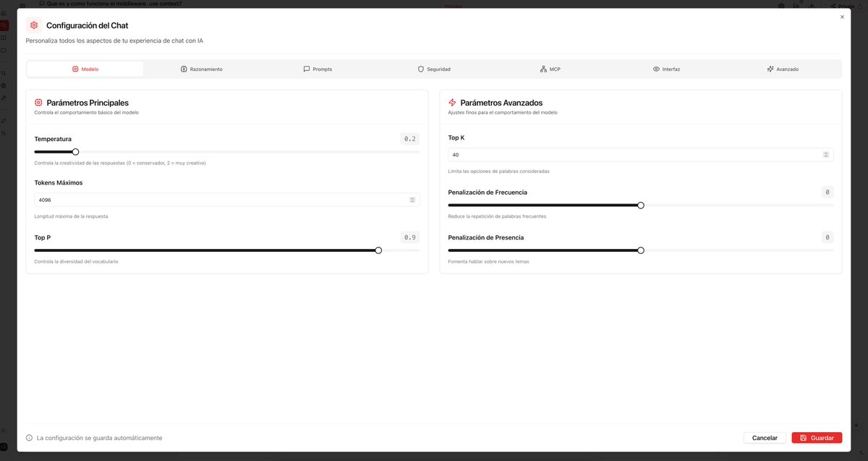Open the MCP tab
This screenshot has height=461, width=868.
click(x=550, y=69)
